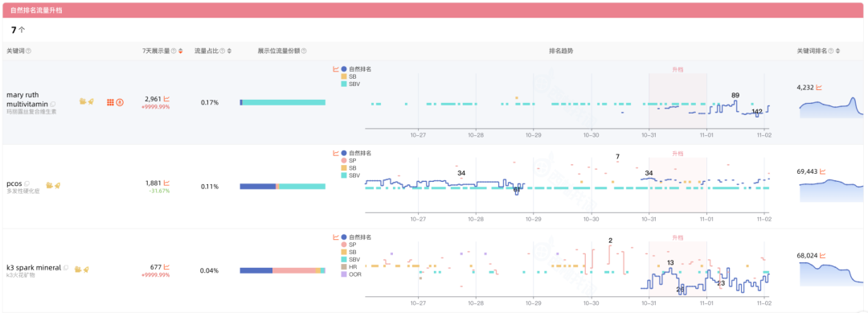
Task: Open the pcos keyword link
Action: [x=14, y=183]
